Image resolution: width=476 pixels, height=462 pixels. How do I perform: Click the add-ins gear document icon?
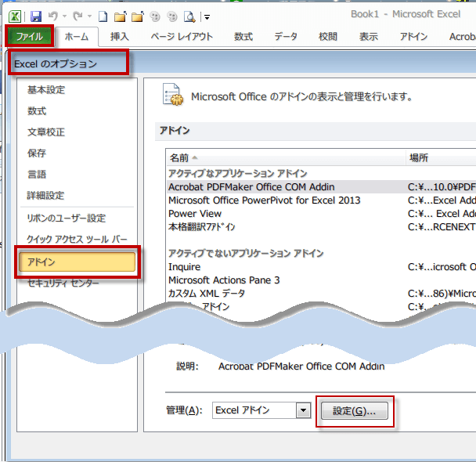pos(173,95)
